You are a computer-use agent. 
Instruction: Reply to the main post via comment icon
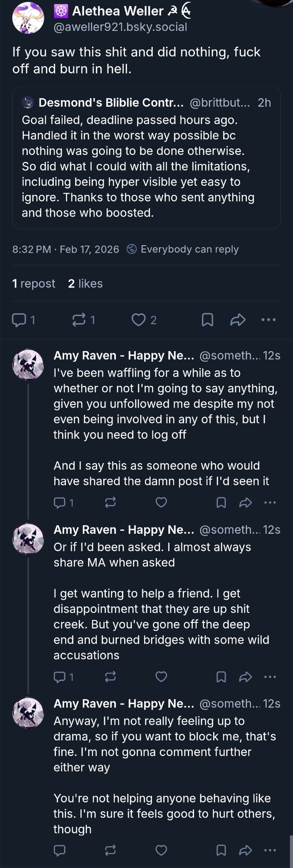(x=18, y=320)
